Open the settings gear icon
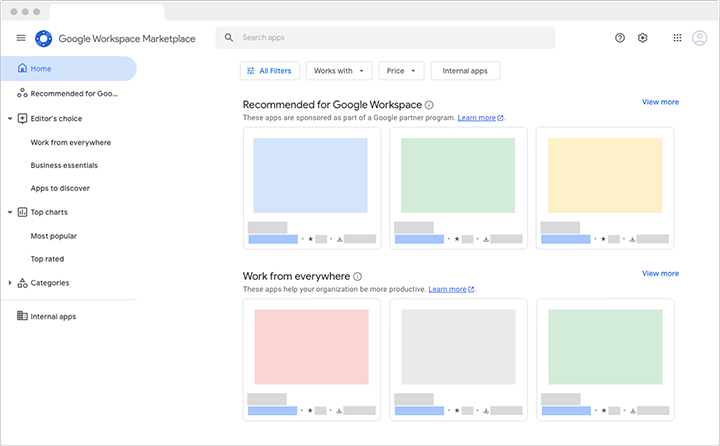The image size is (720, 446). [x=643, y=38]
